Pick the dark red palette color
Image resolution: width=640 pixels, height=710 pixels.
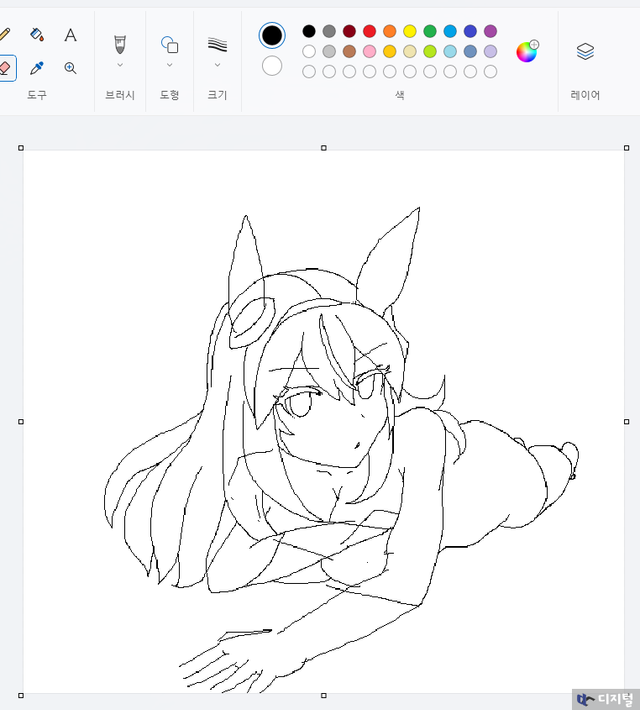(349, 31)
